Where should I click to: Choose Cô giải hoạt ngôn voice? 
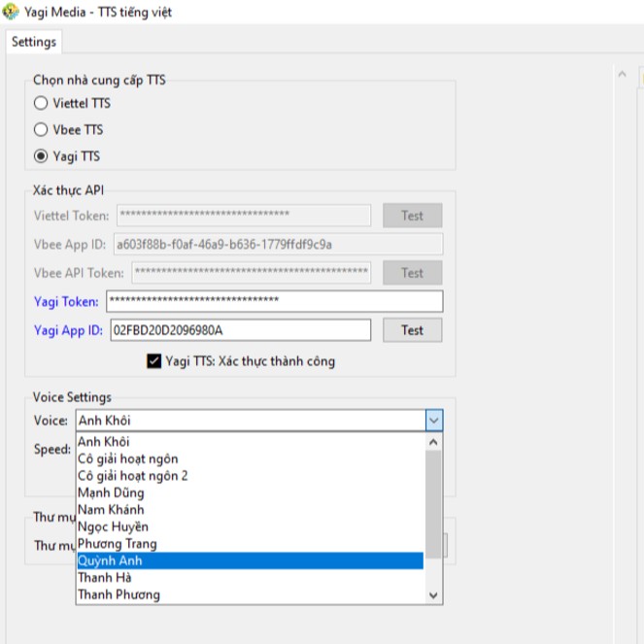[251, 458]
